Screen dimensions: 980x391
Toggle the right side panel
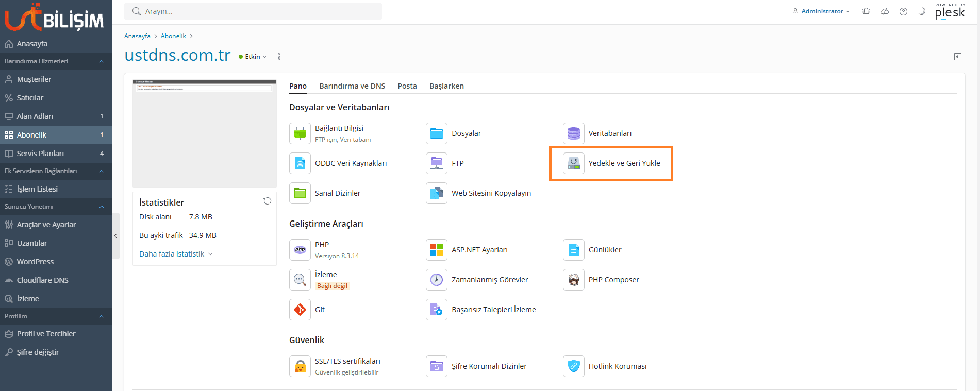pos(957,57)
